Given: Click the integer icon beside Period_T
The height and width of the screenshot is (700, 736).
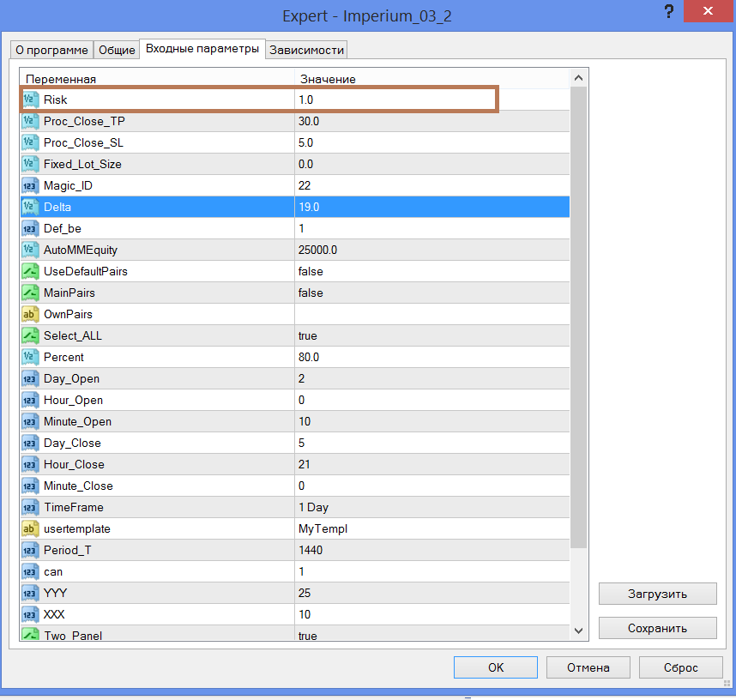Looking at the screenshot, I should pos(30,550).
